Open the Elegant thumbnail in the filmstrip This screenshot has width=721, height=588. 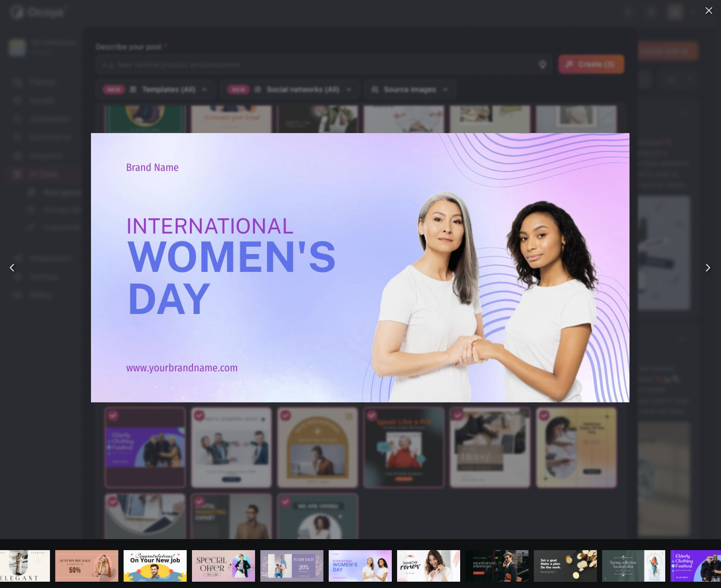pyautogui.click(x=25, y=566)
